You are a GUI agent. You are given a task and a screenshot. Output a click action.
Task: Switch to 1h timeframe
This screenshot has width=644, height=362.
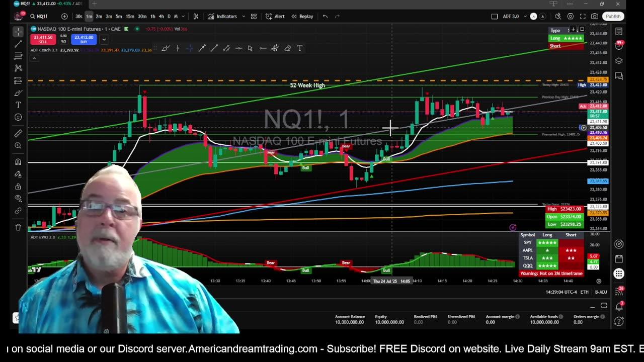tap(152, 16)
